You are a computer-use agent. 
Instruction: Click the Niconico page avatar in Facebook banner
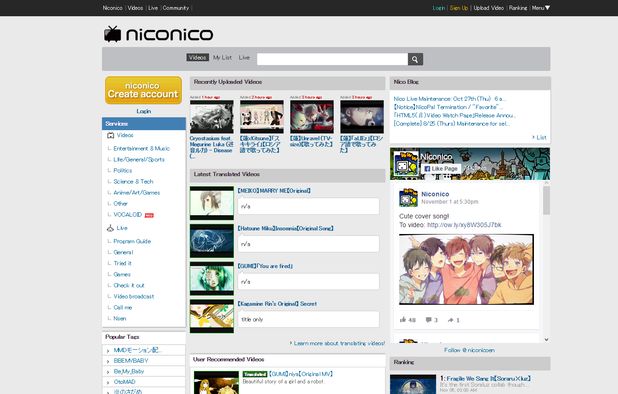tap(406, 163)
